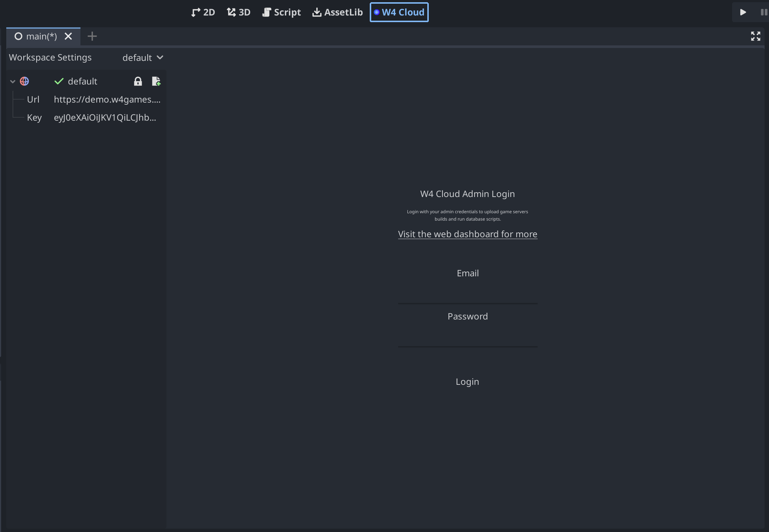Open the AssetLib download icon

click(x=317, y=12)
